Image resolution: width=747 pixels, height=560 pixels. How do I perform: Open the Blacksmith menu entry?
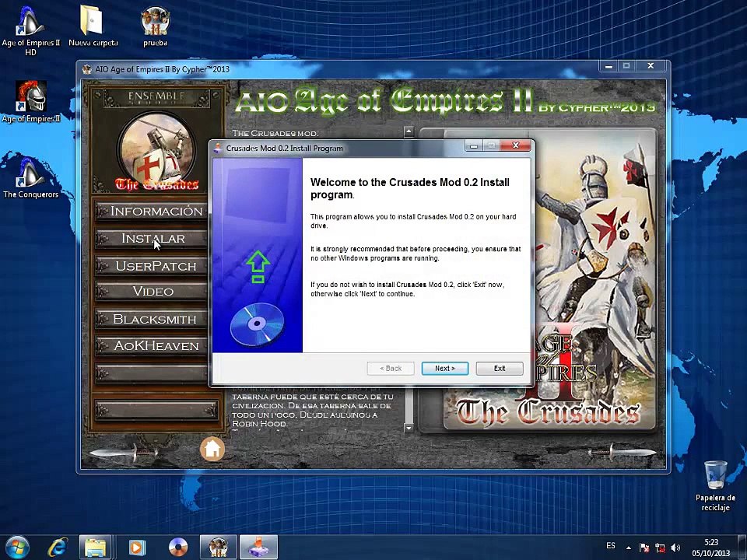click(152, 319)
